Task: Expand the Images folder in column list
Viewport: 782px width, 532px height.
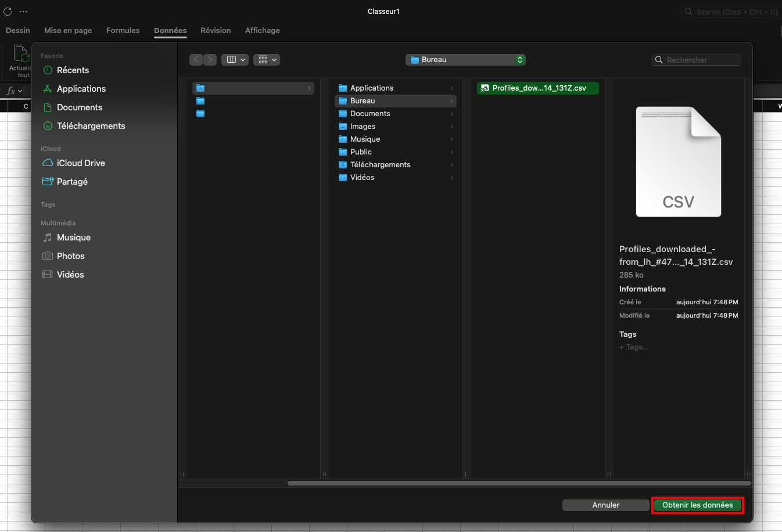Action: (x=451, y=127)
